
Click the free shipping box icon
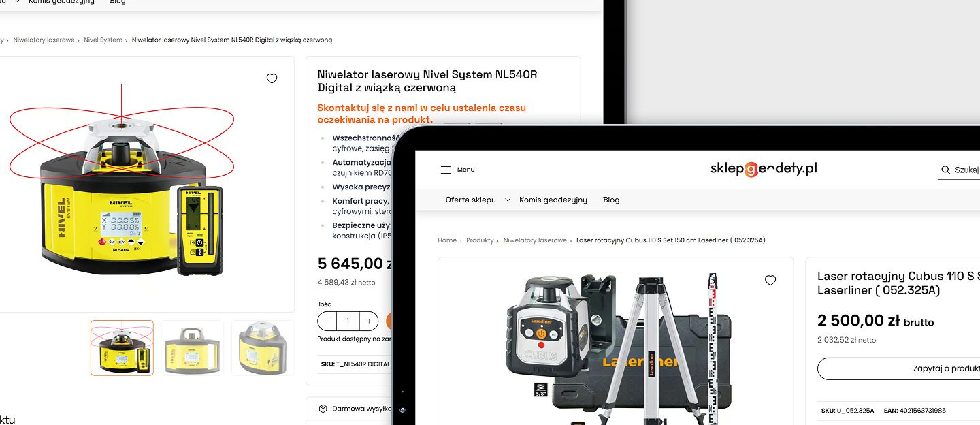tap(323, 409)
